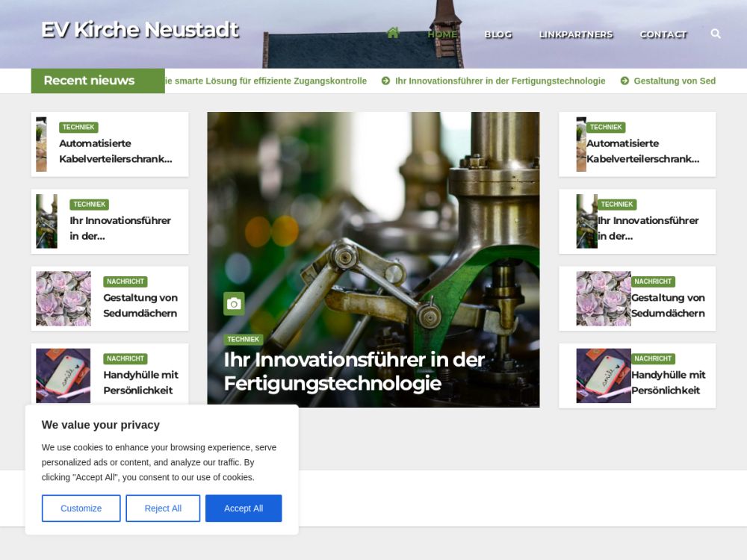Viewport: 747px width, 560px height.
Task: Open 'Gestaltung von Sedumdächern' in right sidebar
Action: (x=667, y=305)
